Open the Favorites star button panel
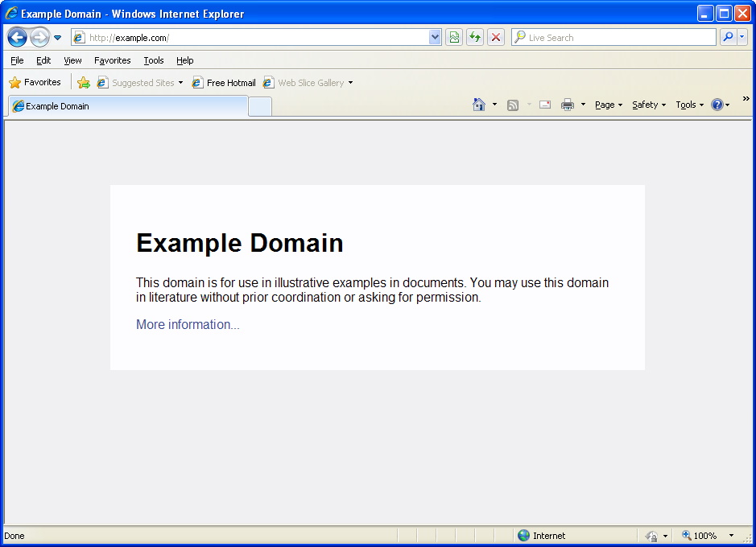Image resolution: width=756 pixels, height=547 pixels. click(35, 82)
